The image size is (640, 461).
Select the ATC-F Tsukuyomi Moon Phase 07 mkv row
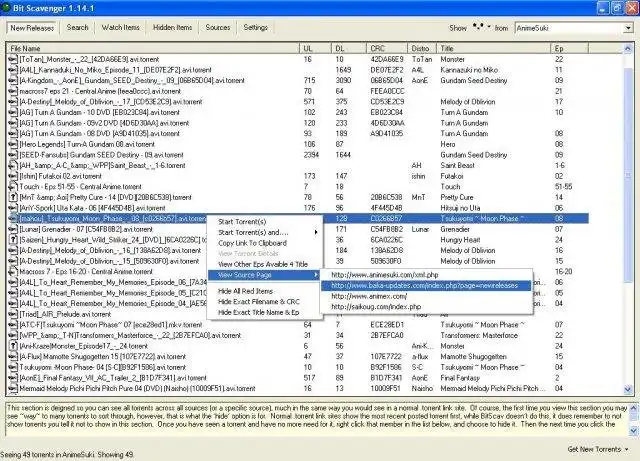298,325
